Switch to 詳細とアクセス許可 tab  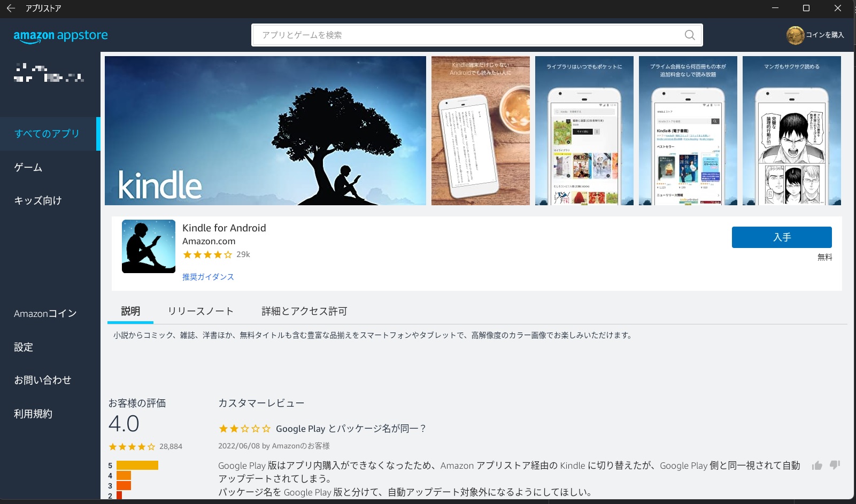[x=304, y=311]
